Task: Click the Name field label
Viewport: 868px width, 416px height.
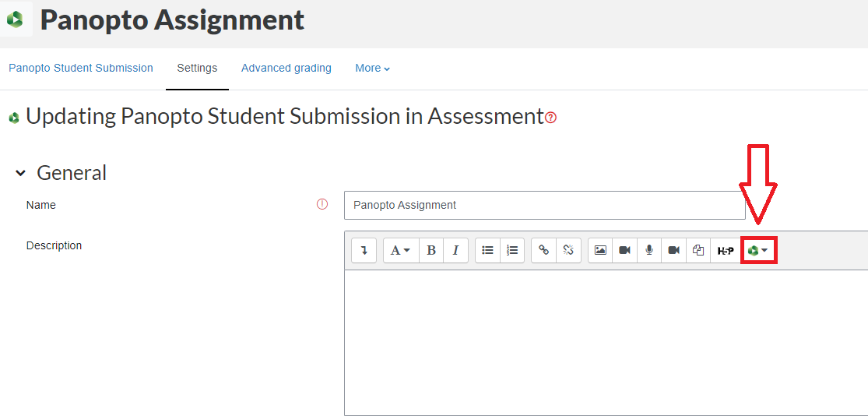Action: tap(41, 205)
